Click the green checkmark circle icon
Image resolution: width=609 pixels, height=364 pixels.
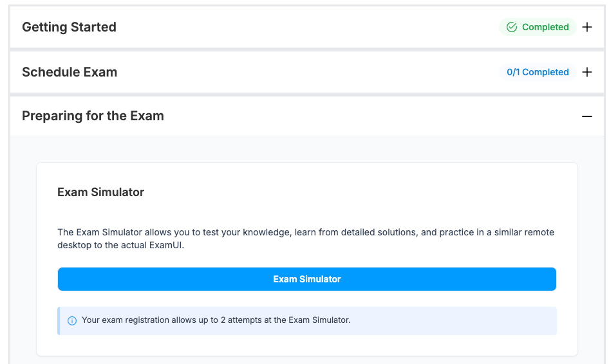pos(512,27)
